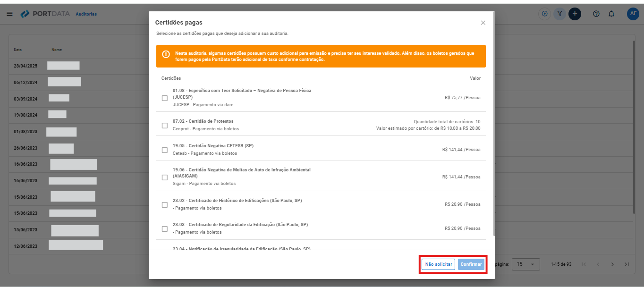Screen dimensions: 644x287
Task: Open the rows-per-page dropdown showing 15
Action: pyautogui.click(x=526, y=264)
